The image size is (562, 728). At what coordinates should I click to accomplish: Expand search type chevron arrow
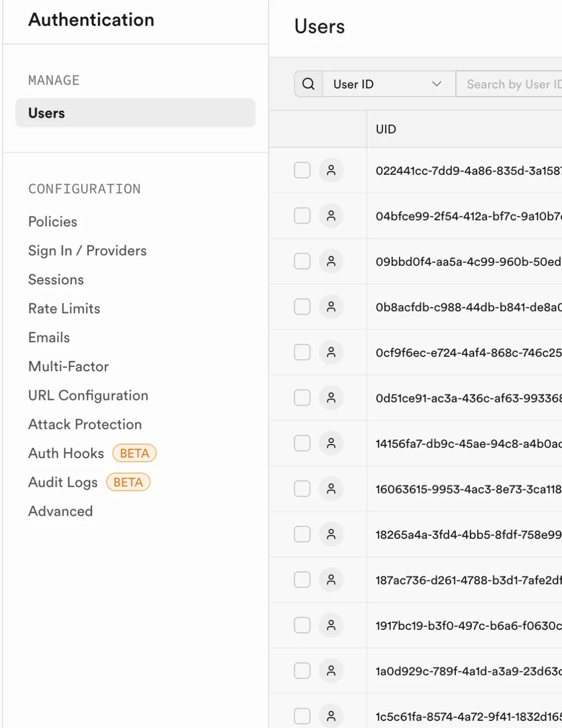(437, 84)
